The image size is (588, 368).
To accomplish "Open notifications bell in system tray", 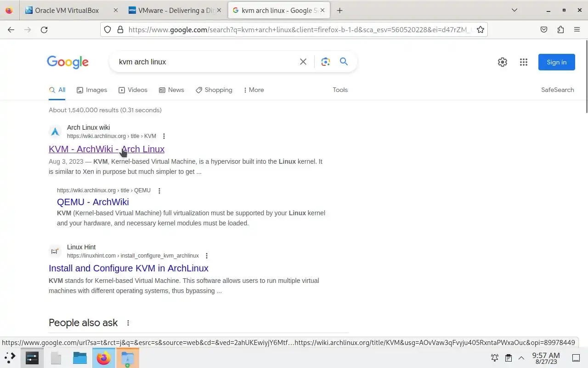I will [495, 357].
